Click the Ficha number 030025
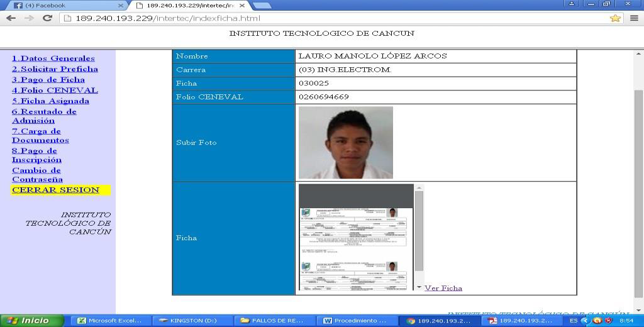 [x=314, y=84]
